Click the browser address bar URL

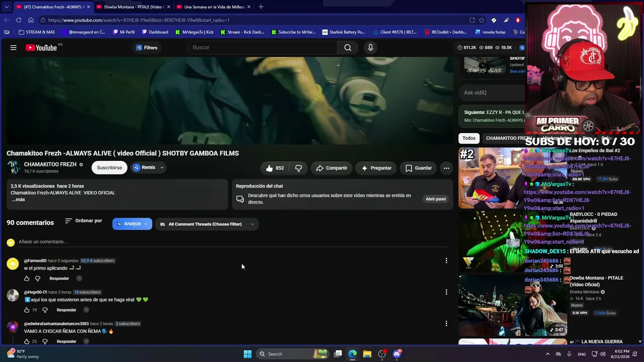139,20
